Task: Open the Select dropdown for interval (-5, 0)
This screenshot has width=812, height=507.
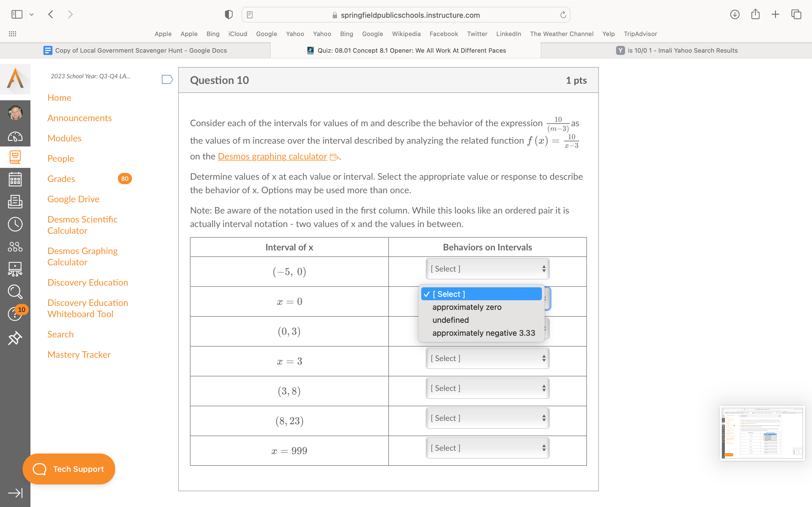Action: [x=487, y=269]
